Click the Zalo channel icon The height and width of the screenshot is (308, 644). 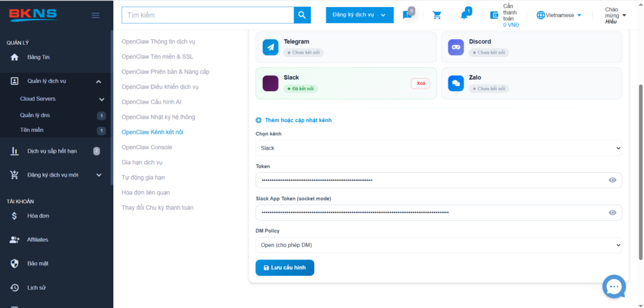pyautogui.click(x=456, y=84)
